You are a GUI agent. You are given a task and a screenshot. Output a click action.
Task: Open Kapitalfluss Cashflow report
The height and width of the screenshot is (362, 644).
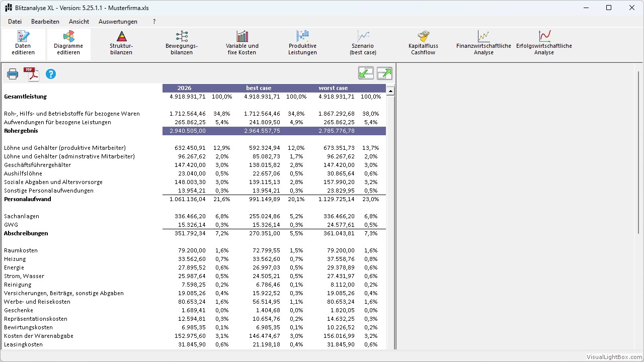coord(423,43)
